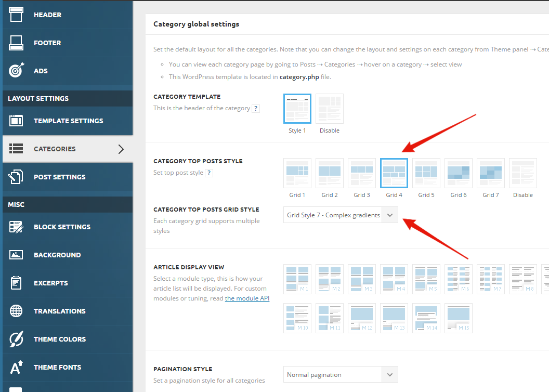Click the Background image icon
The image size is (549, 392).
(16, 255)
